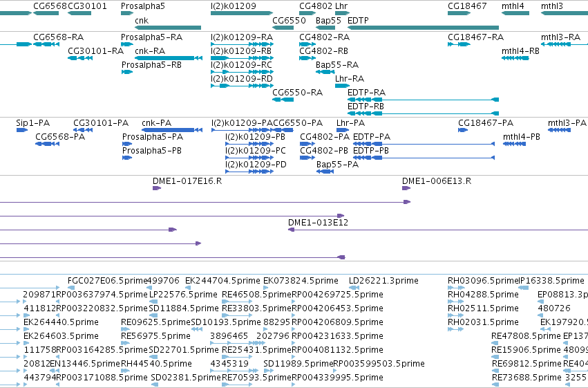The height and width of the screenshot is (388, 588).
Task: Select the CG4802 gene label
Action: point(316,6)
